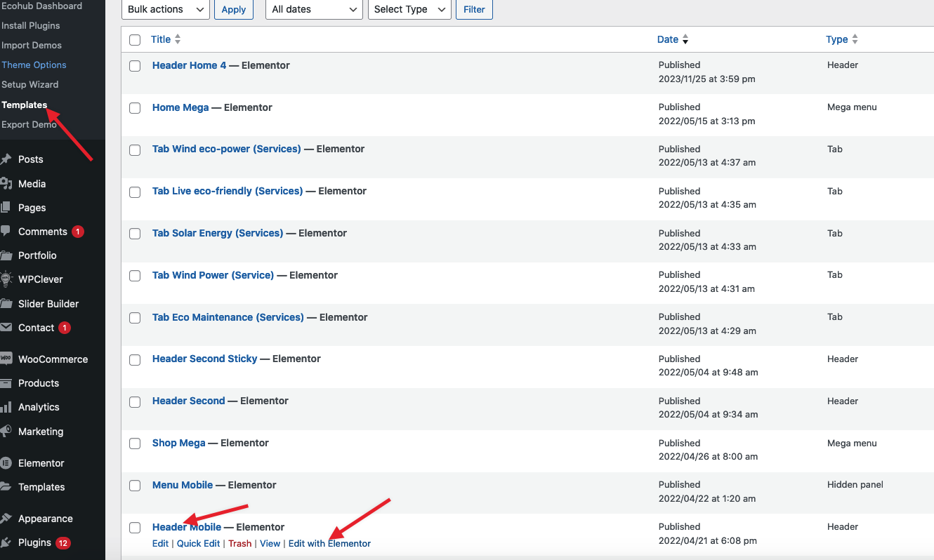Click the Trash link for Header Mobile

(x=239, y=543)
